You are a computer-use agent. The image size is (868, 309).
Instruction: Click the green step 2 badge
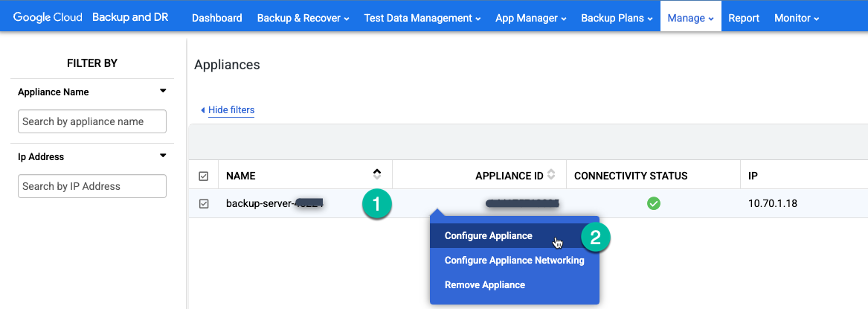pyautogui.click(x=595, y=237)
